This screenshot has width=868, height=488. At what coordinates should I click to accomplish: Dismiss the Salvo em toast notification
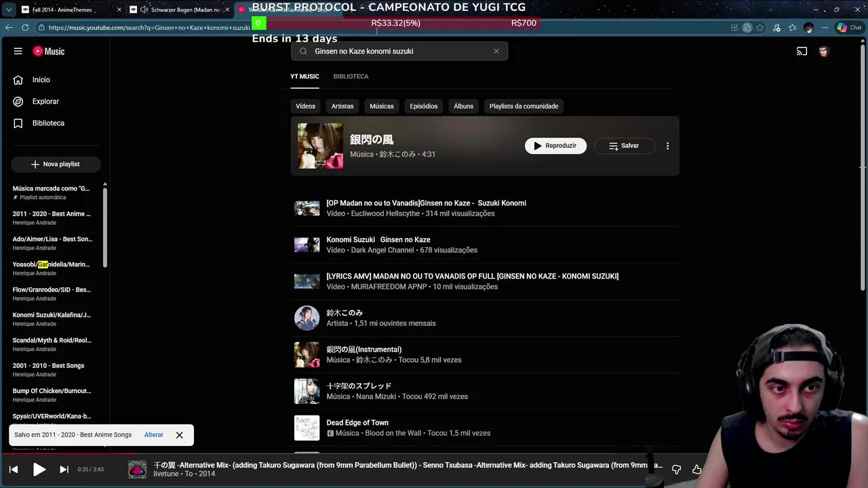179,435
